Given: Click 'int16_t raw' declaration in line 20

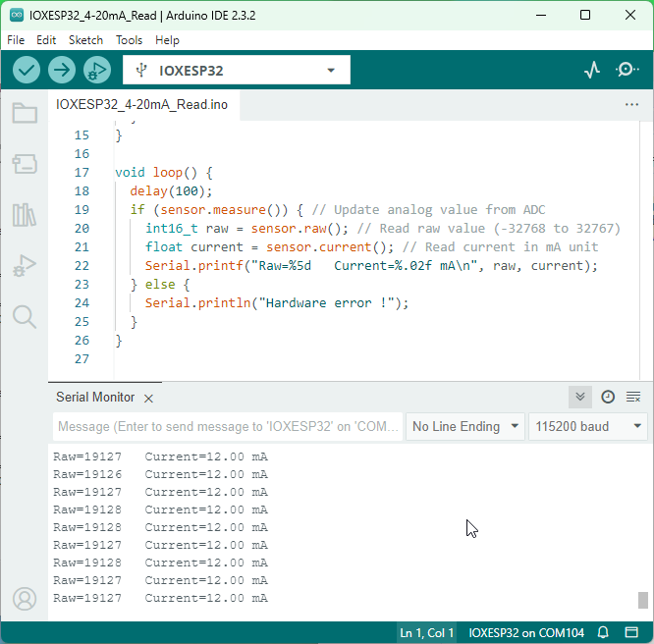Looking at the screenshot, I should (187, 228).
